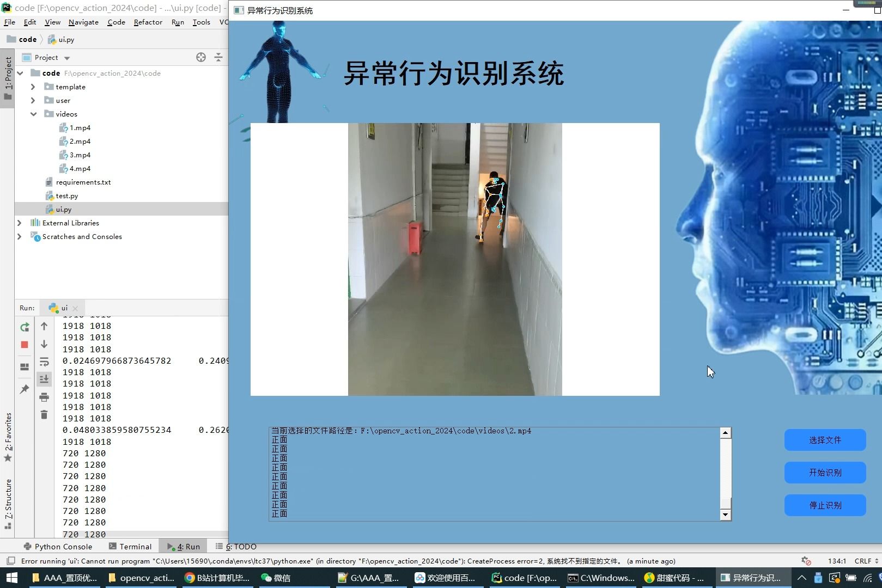Select 2.mp4 in the project tree
Viewport: 882px width, 588px height.
click(80, 141)
